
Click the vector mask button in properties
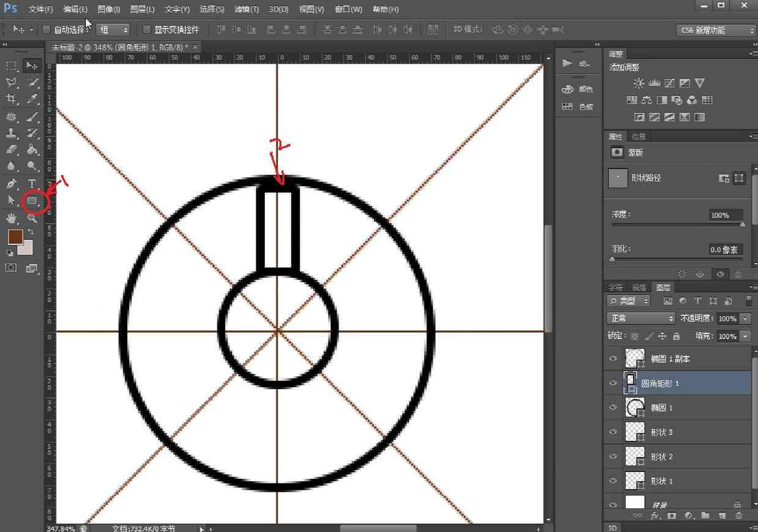click(739, 178)
